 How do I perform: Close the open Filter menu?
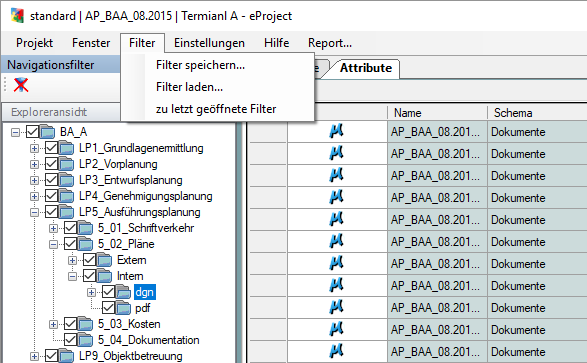tap(142, 43)
